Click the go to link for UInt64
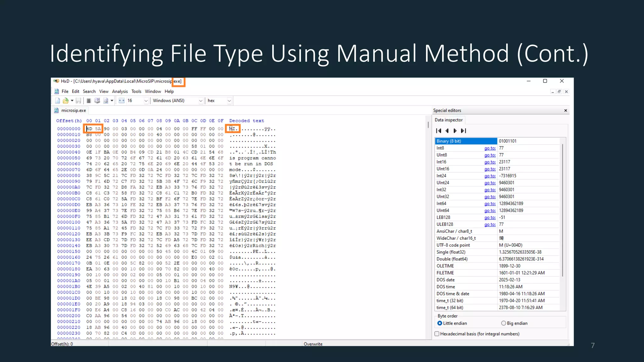The height and width of the screenshot is (362, 644). pos(490,211)
